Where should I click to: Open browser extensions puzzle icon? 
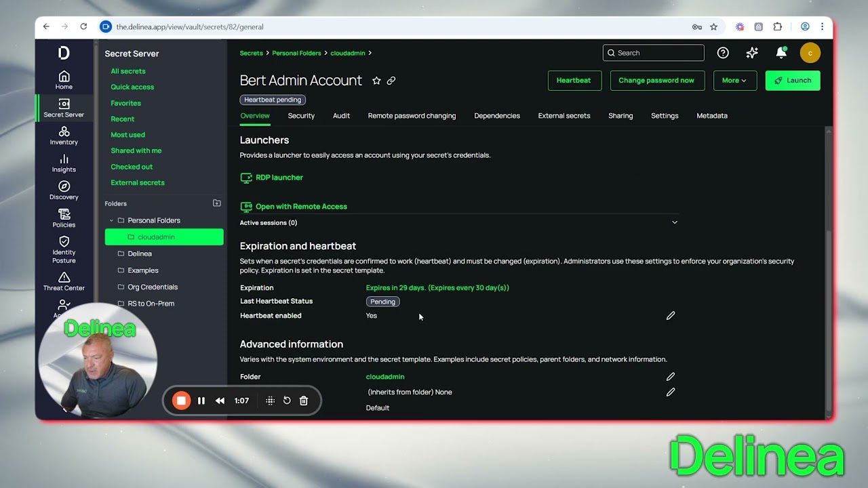click(x=777, y=27)
